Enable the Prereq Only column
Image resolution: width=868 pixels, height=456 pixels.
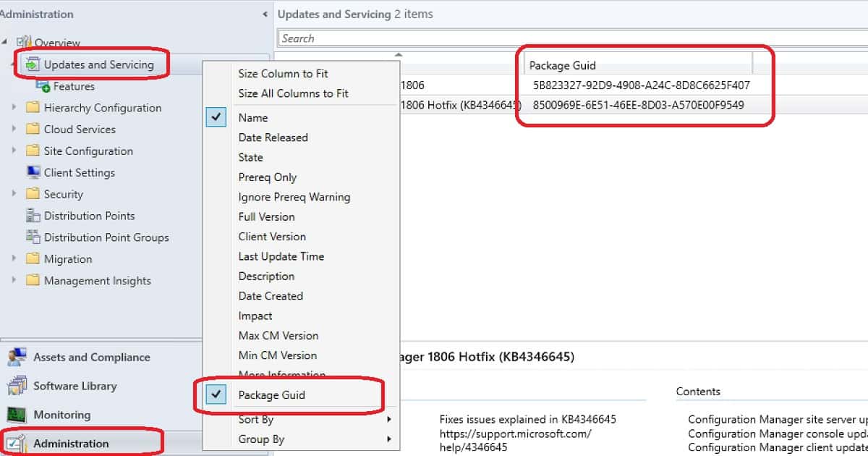(268, 177)
